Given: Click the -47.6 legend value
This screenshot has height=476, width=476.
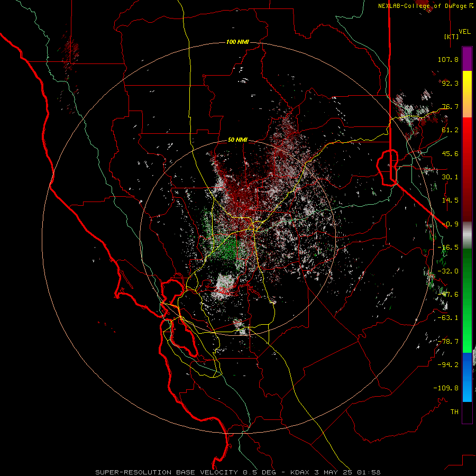Looking at the screenshot, I should point(448,295).
